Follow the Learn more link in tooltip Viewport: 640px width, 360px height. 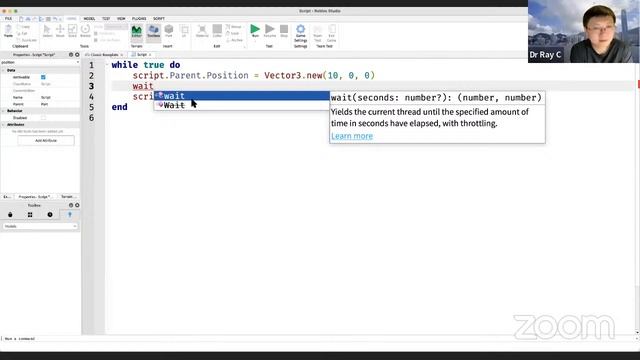(x=352, y=136)
